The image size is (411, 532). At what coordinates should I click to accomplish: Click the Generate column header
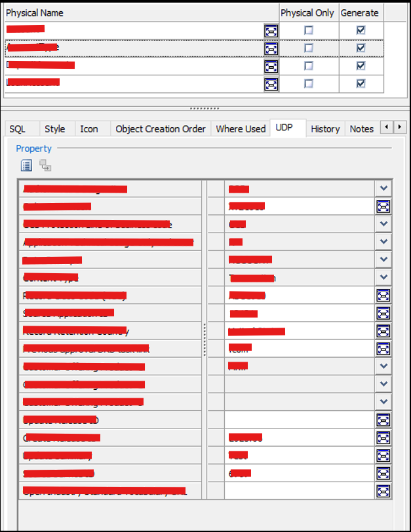pos(361,13)
